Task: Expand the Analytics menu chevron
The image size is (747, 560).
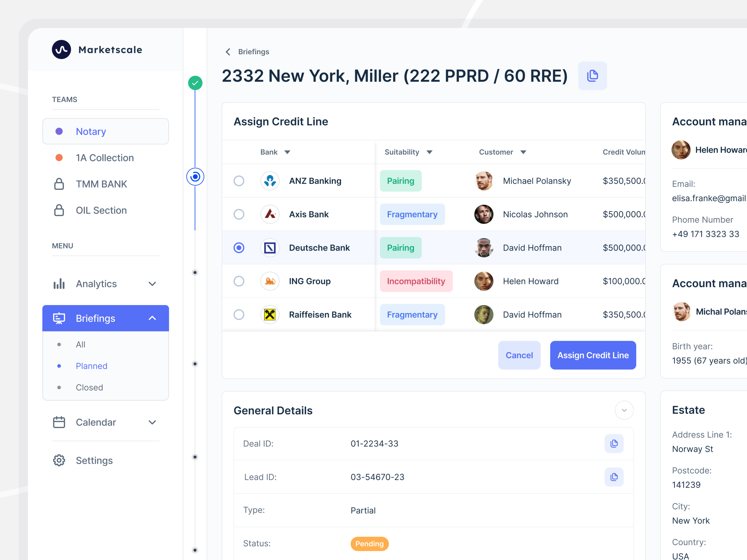Action: pyautogui.click(x=152, y=284)
